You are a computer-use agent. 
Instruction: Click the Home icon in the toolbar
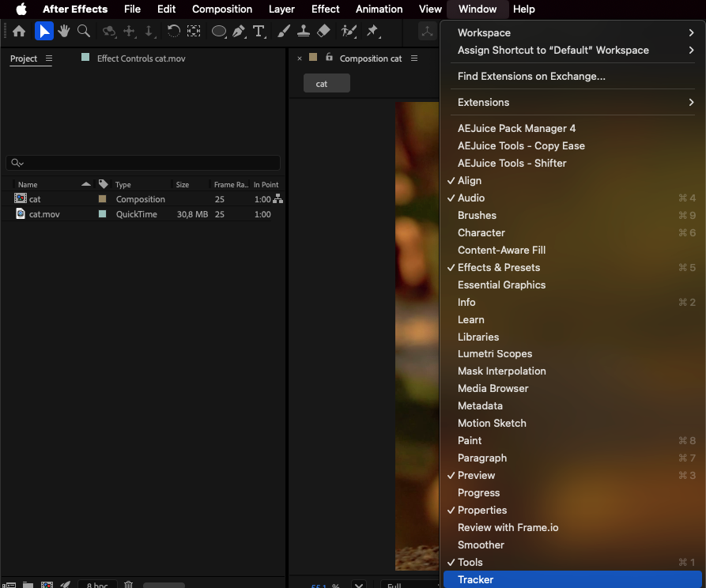click(x=19, y=31)
